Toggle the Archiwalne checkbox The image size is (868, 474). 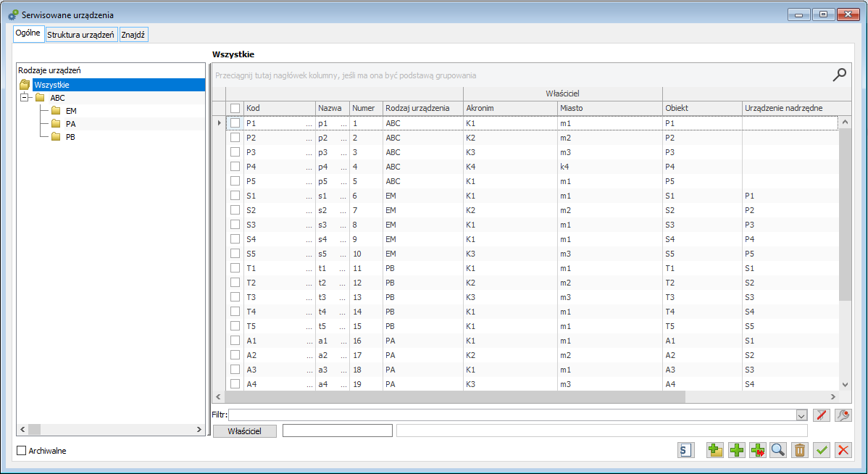(x=22, y=451)
